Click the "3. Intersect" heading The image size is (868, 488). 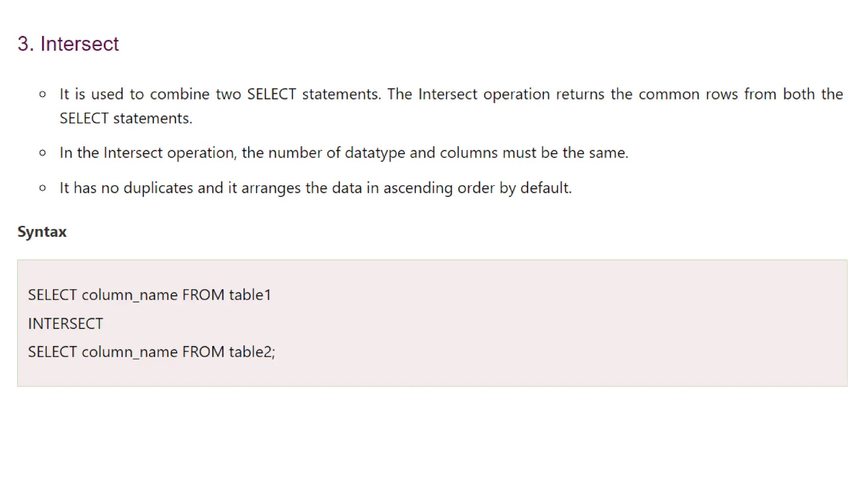(x=68, y=44)
